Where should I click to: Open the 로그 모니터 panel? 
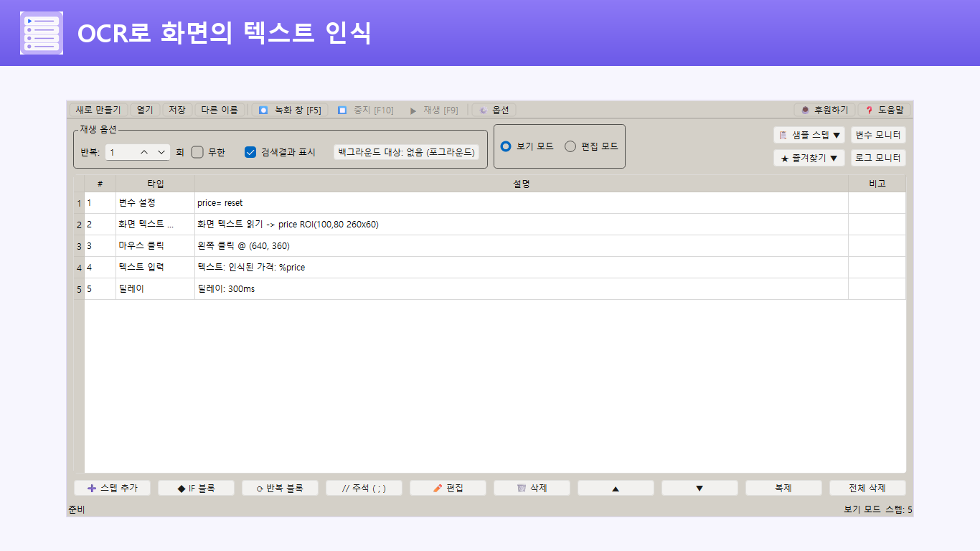pyautogui.click(x=878, y=158)
